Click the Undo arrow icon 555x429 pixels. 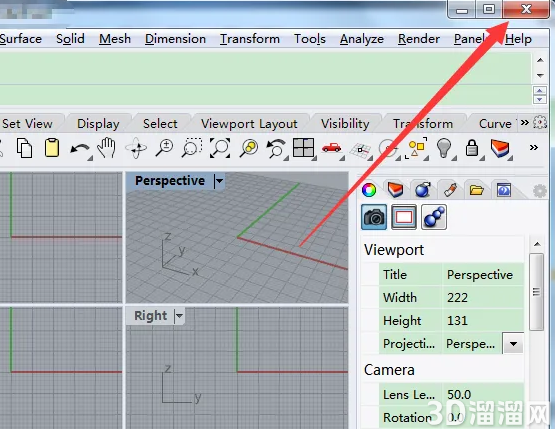click(80, 149)
